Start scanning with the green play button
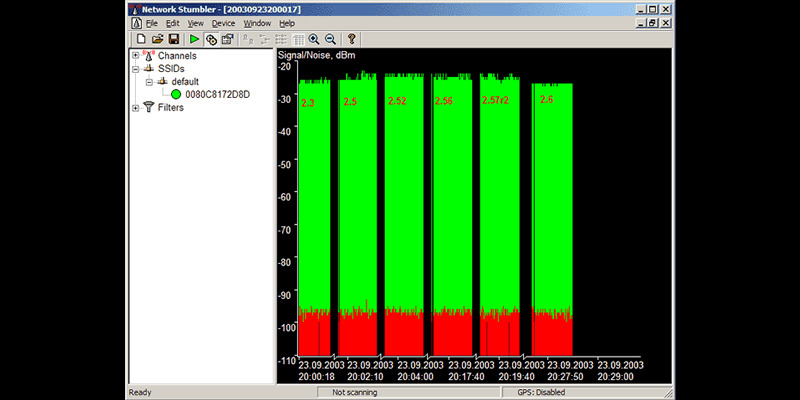Viewport: 800px width, 400px height. (x=195, y=39)
